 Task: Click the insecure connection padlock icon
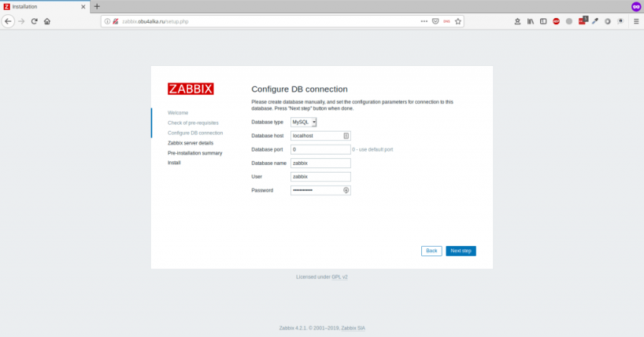(x=115, y=21)
